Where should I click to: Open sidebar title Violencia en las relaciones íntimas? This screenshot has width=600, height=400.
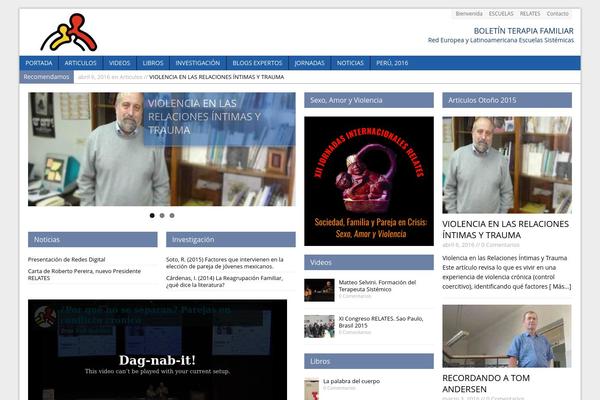pos(505,229)
